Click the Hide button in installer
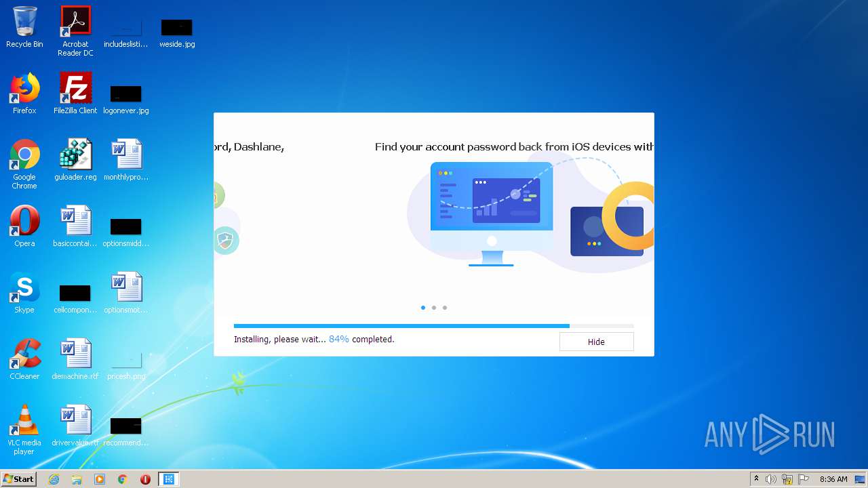The height and width of the screenshot is (488, 868). 596,342
